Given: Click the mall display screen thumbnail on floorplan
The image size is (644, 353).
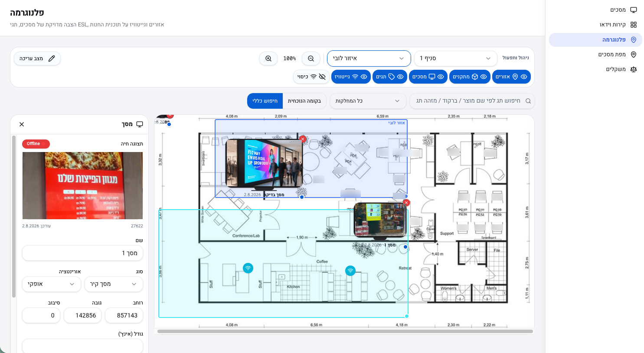Looking at the screenshot, I should pos(264,163).
